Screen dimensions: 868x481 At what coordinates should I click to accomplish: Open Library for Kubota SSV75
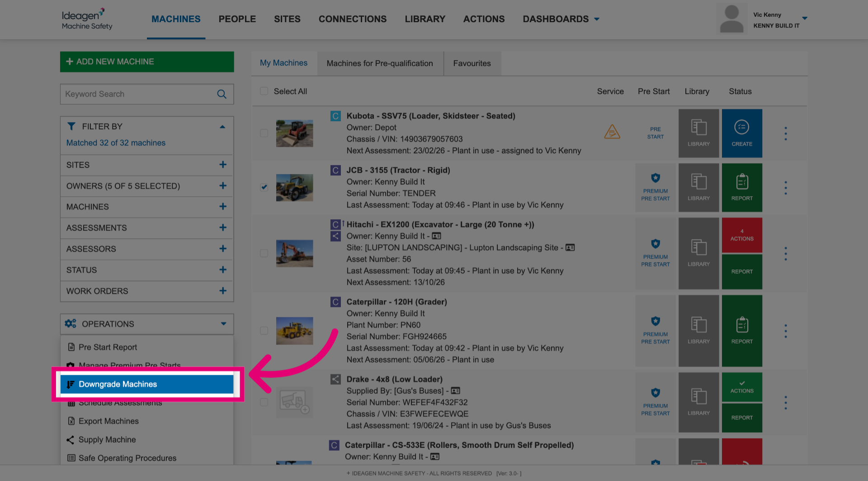pyautogui.click(x=698, y=133)
